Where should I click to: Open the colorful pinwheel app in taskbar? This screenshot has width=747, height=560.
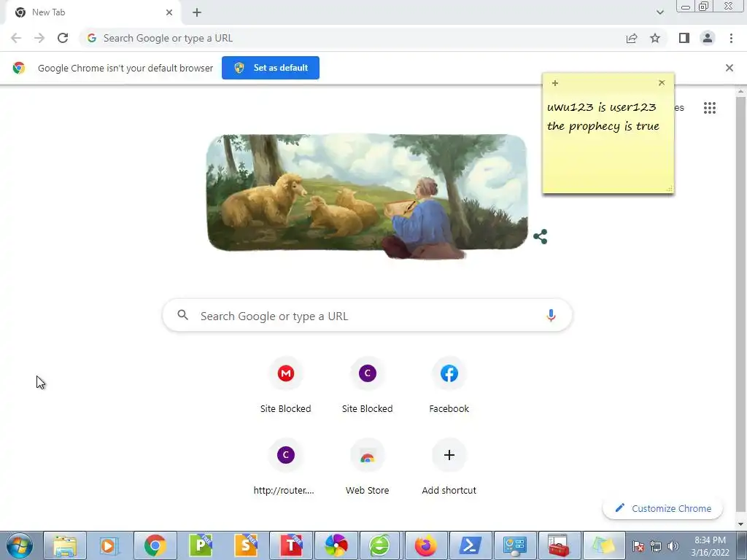point(336,545)
